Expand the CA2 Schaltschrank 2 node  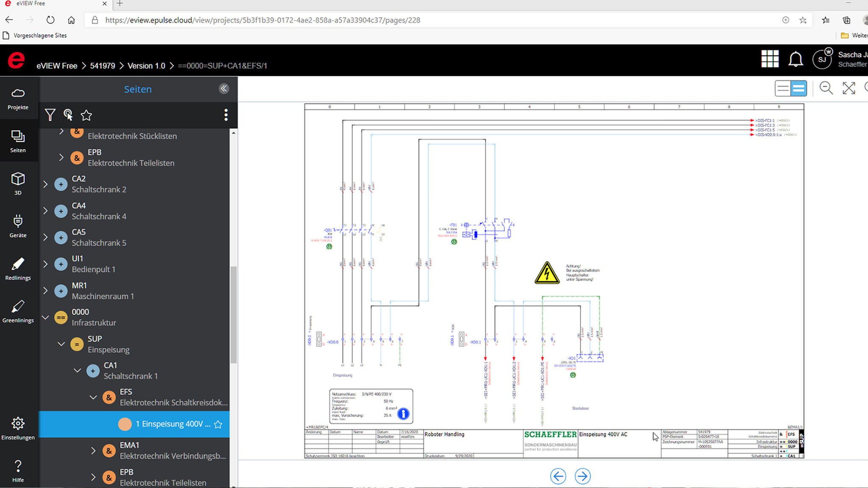click(x=45, y=184)
